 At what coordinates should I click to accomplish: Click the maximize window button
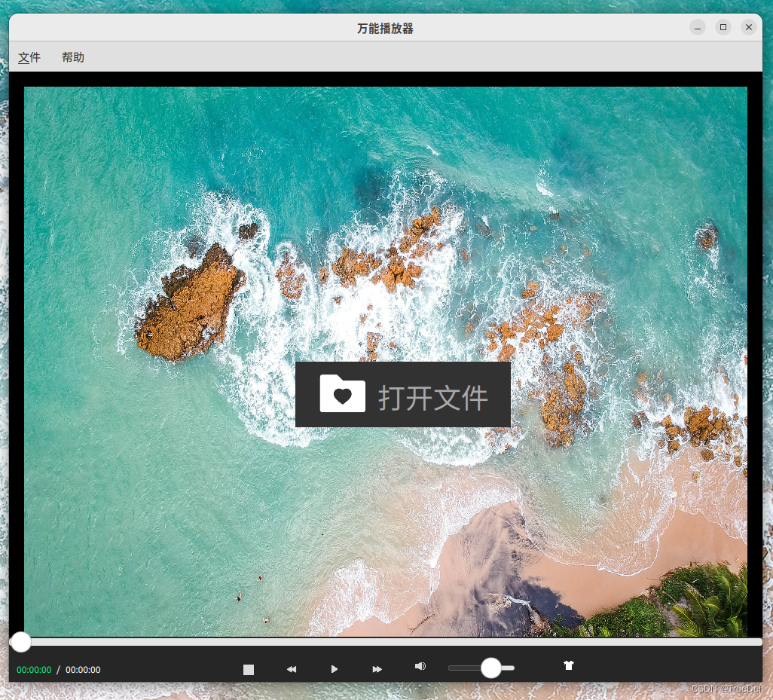tap(723, 27)
